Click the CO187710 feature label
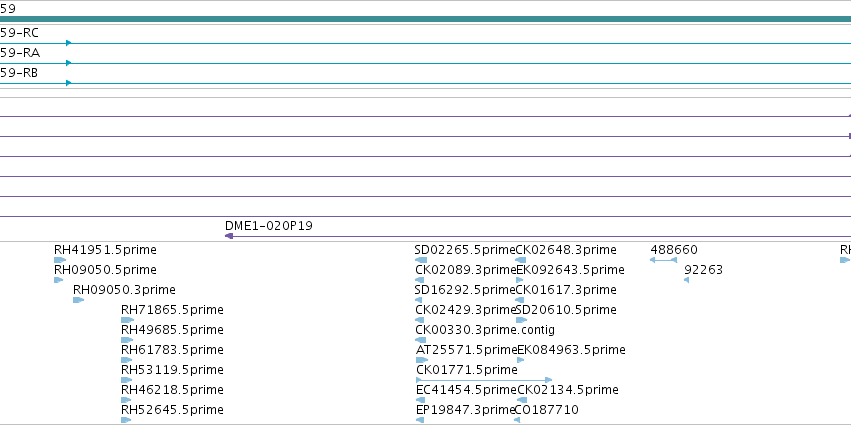 (x=547, y=409)
